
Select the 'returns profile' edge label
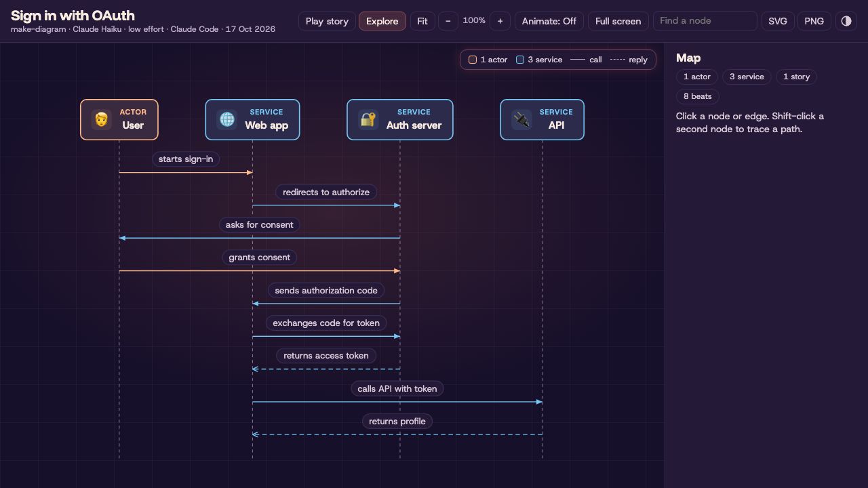(397, 422)
